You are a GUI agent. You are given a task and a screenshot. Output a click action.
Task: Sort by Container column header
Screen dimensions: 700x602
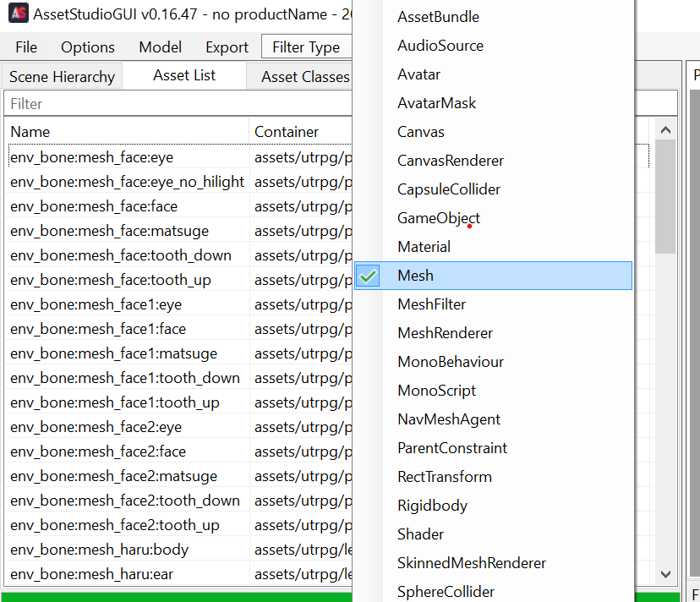pyautogui.click(x=300, y=132)
